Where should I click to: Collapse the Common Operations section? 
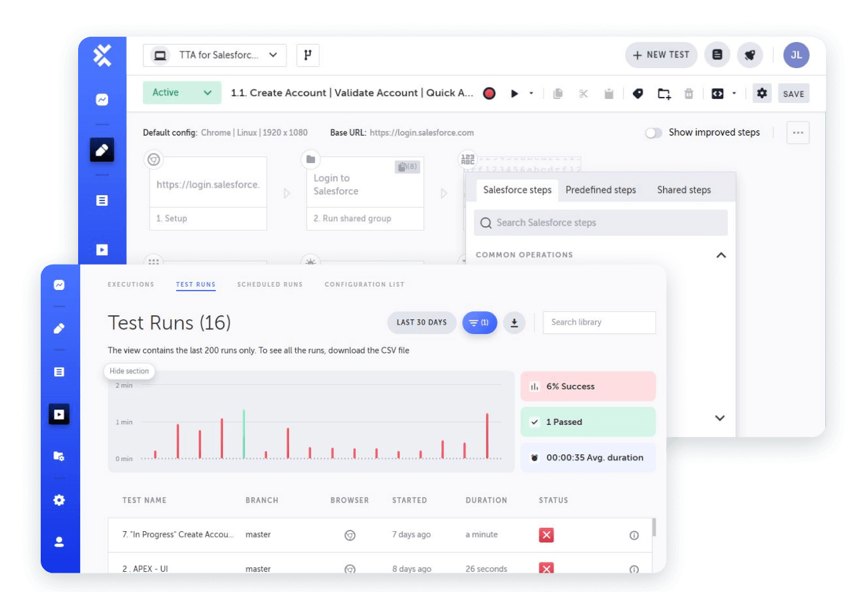(x=720, y=255)
